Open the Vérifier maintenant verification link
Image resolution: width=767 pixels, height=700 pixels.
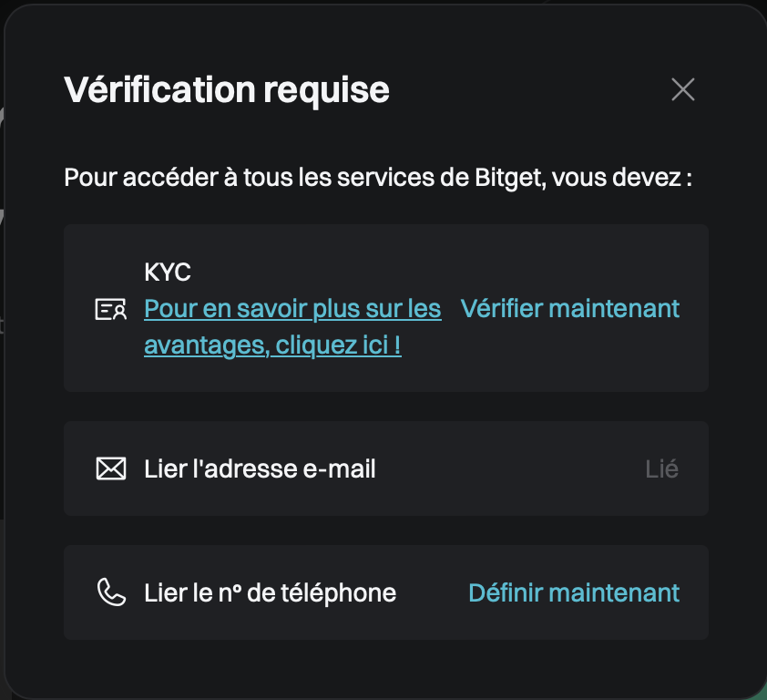point(570,309)
